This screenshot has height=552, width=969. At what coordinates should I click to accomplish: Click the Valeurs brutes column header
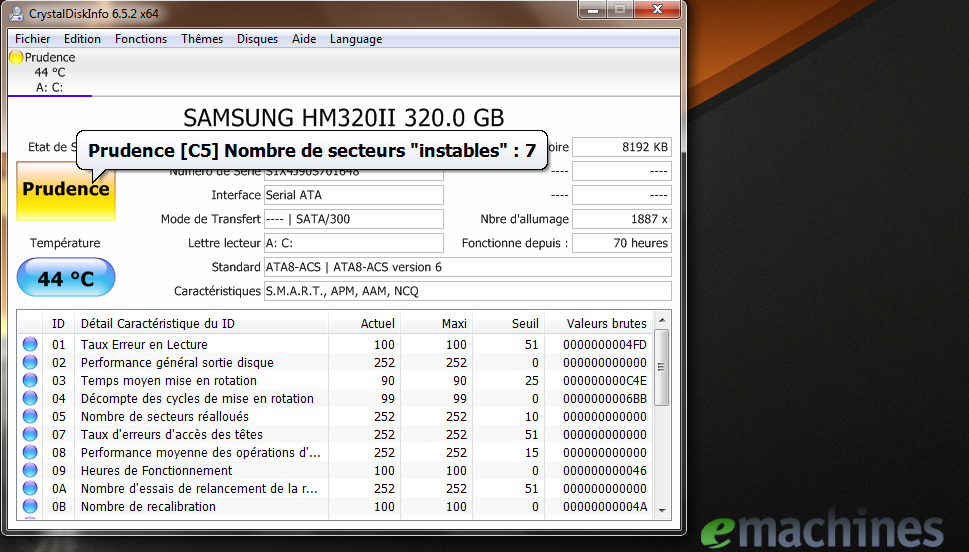(x=599, y=323)
